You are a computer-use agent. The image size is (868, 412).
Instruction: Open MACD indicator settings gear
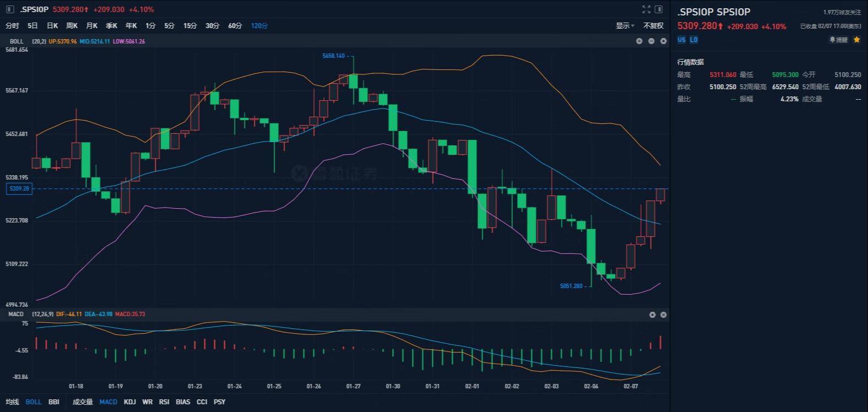(652, 315)
